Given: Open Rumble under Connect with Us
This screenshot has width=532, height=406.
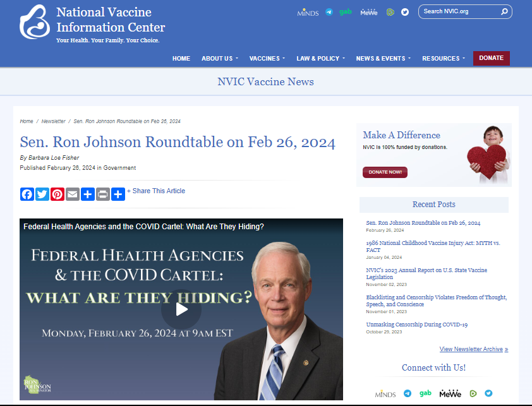Looking at the screenshot, I should tap(473, 393).
